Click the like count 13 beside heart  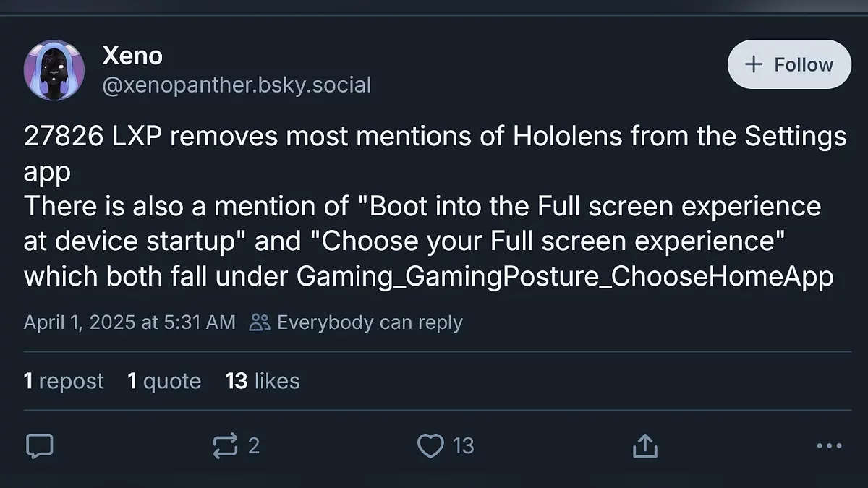(x=463, y=446)
